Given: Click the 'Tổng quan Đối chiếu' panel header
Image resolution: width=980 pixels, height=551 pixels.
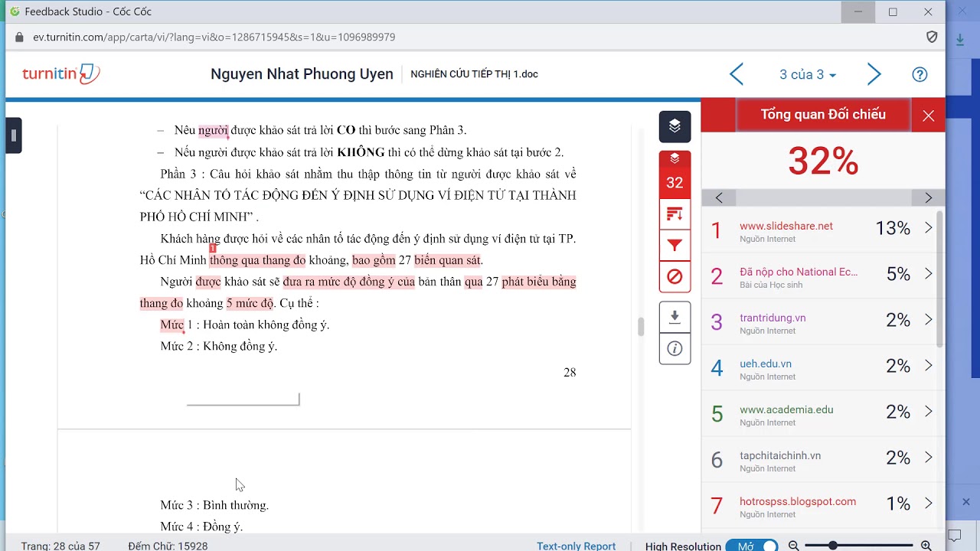Looking at the screenshot, I should point(823,115).
